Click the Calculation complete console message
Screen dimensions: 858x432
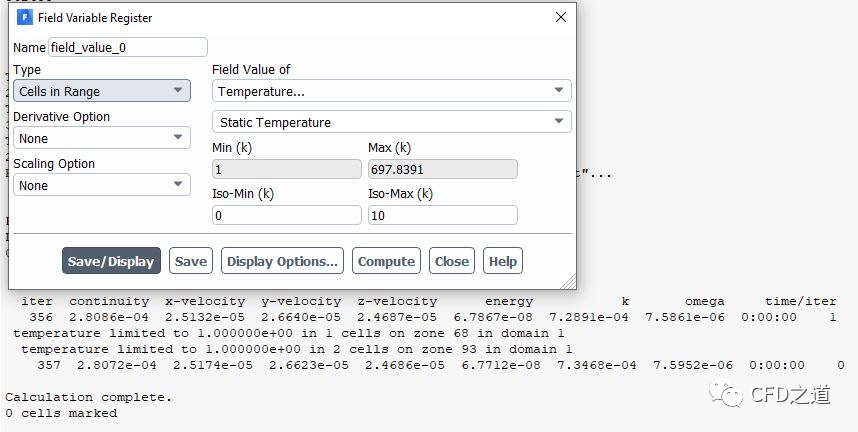tap(89, 397)
